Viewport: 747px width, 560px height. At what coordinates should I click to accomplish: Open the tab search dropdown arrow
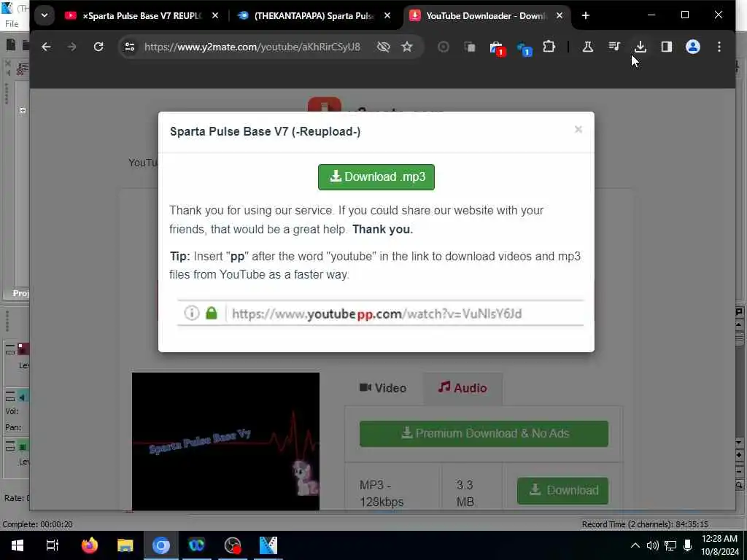click(x=44, y=16)
